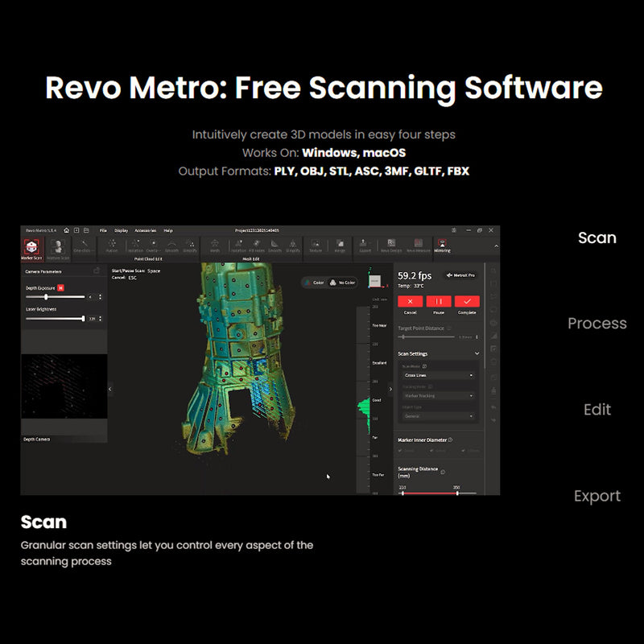
Task: Click the Depth Camera preview image
Action: click(64, 386)
